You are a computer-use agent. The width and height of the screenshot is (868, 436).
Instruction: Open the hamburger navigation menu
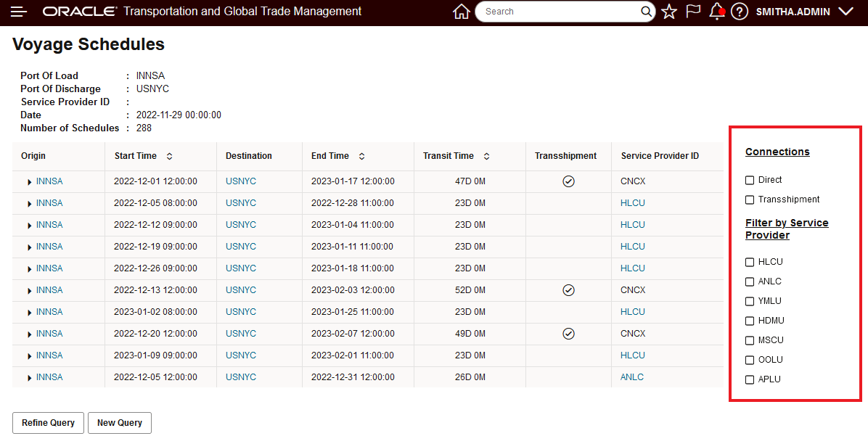[x=20, y=12]
